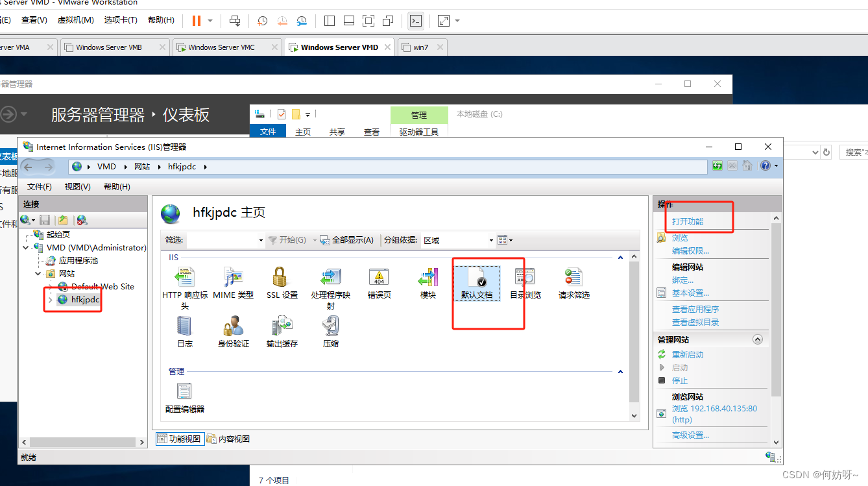The height and width of the screenshot is (486, 868).
Task: Click the 打开功能 action link
Action: click(688, 222)
